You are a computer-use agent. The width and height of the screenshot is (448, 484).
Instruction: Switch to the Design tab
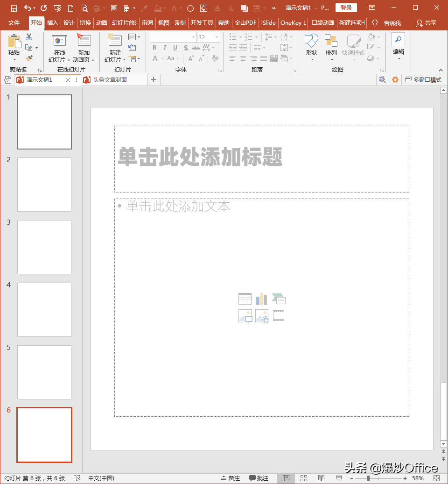pos(69,23)
